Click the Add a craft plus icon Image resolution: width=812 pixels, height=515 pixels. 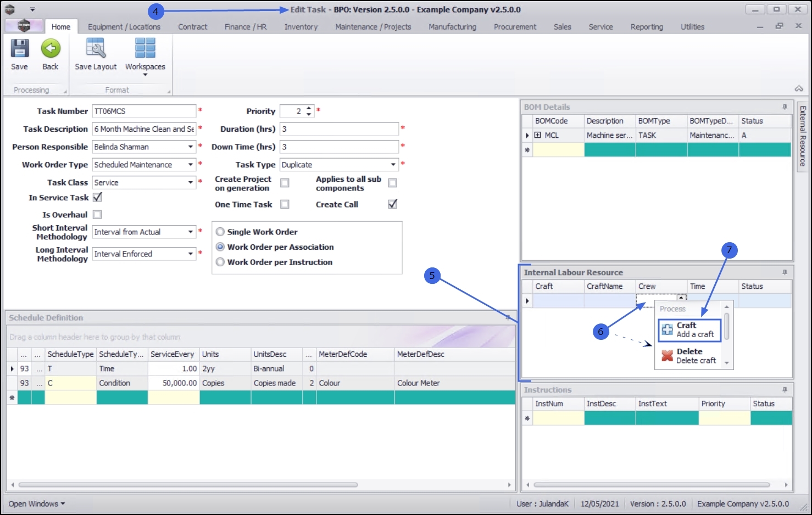(667, 329)
